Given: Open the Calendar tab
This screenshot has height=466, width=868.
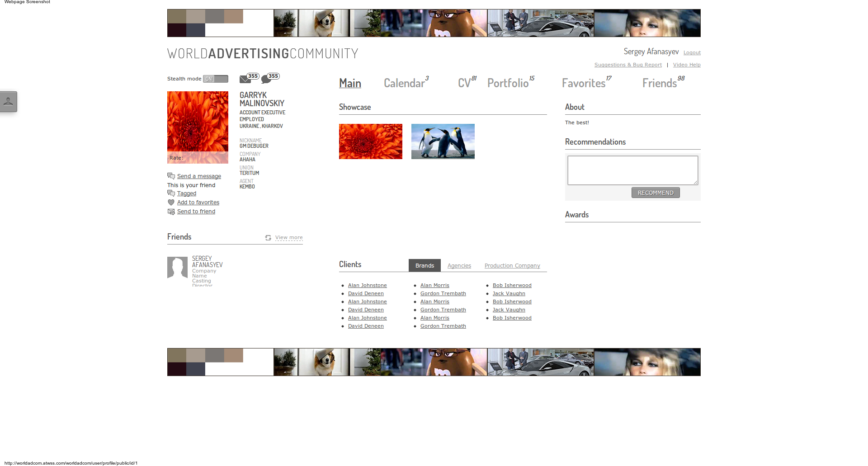Looking at the screenshot, I should (x=404, y=83).
